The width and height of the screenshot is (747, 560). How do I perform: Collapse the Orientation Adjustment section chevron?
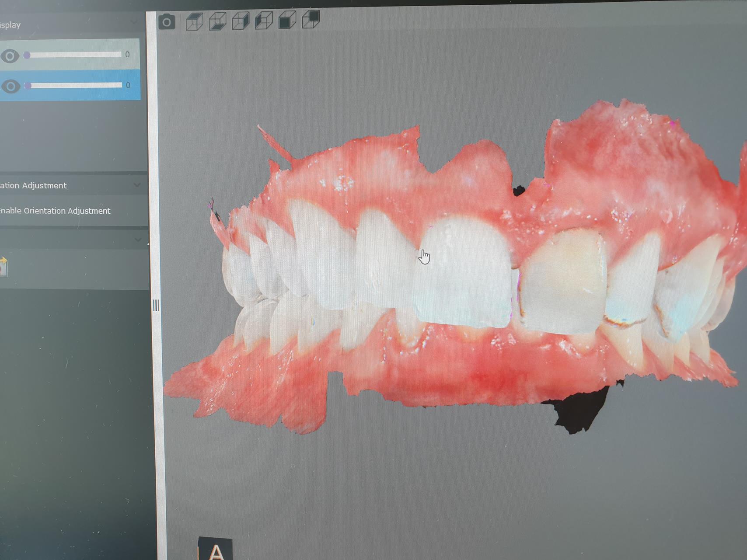(137, 185)
